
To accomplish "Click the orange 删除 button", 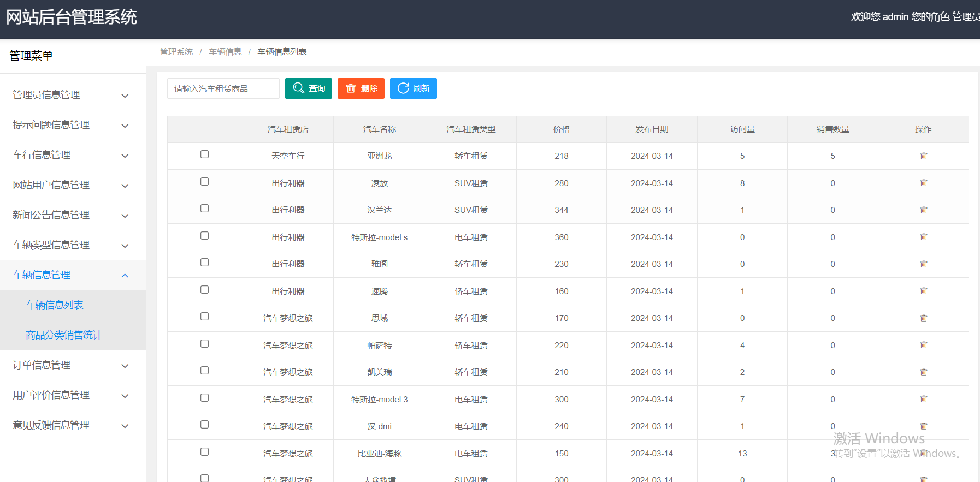I will pyautogui.click(x=361, y=88).
